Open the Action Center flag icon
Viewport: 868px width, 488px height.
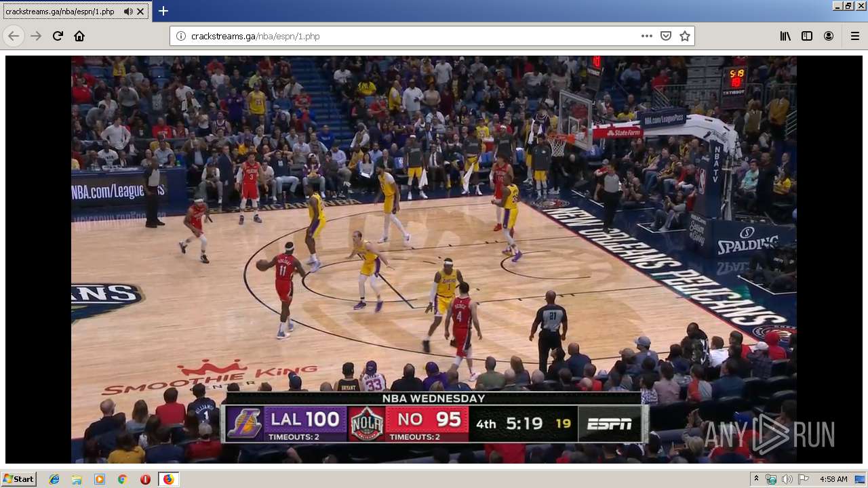click(803, 479)
